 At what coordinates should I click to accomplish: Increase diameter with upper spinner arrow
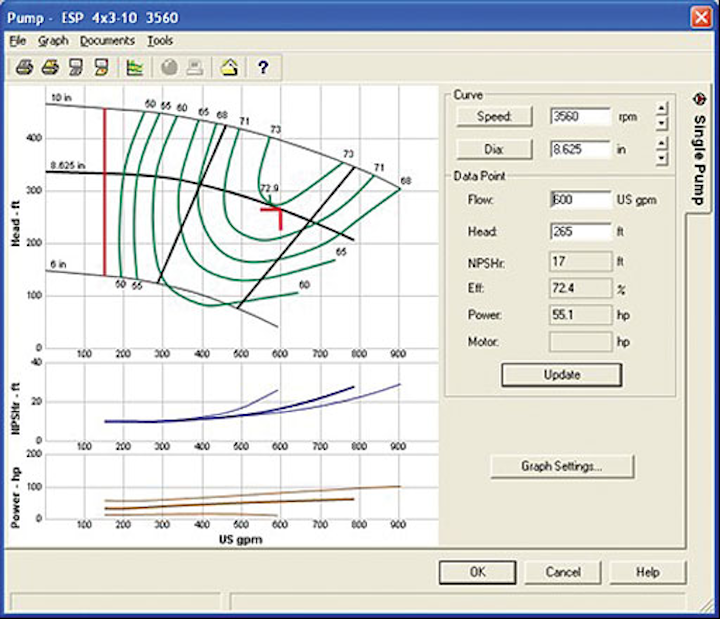click(x=661, y=144)
